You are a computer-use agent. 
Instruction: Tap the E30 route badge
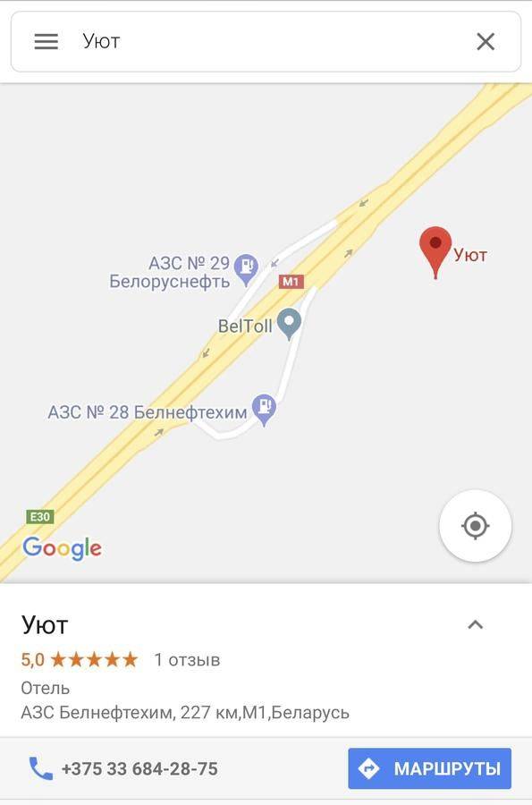coord(40,516)
